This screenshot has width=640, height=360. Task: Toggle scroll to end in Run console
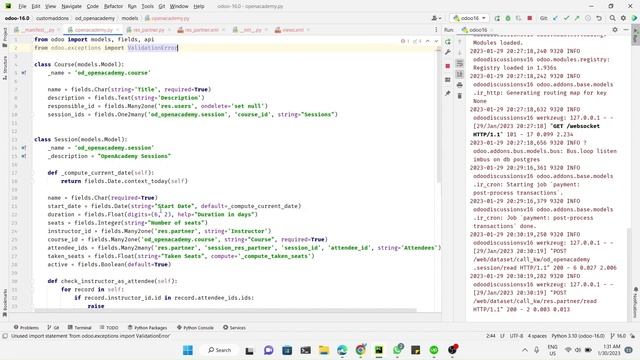(460, 74)
